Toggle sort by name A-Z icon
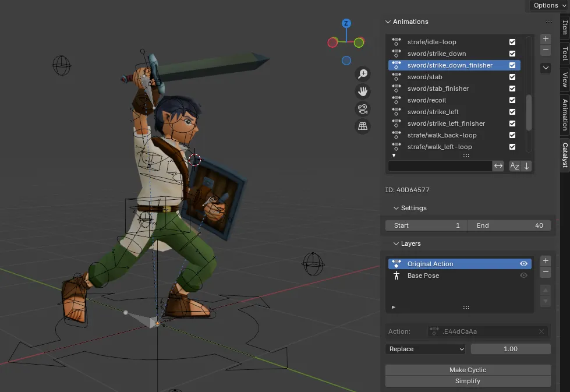Screen dimensions: 570x392 [515, 166]
